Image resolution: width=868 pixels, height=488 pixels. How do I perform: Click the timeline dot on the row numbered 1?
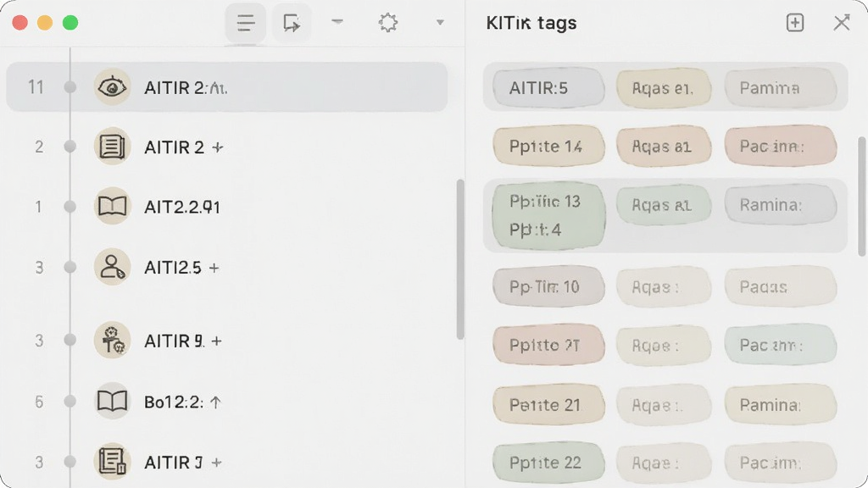tap(70, 207)
